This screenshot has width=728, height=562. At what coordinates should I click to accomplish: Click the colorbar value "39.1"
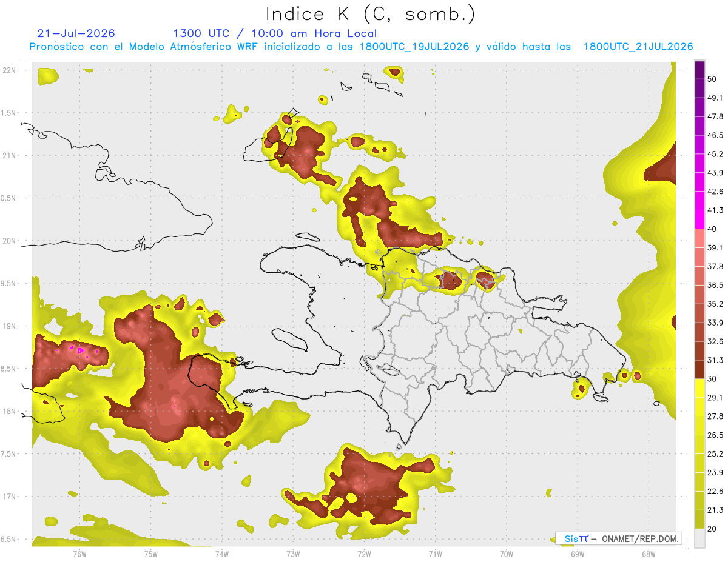[x=715, y=248]
